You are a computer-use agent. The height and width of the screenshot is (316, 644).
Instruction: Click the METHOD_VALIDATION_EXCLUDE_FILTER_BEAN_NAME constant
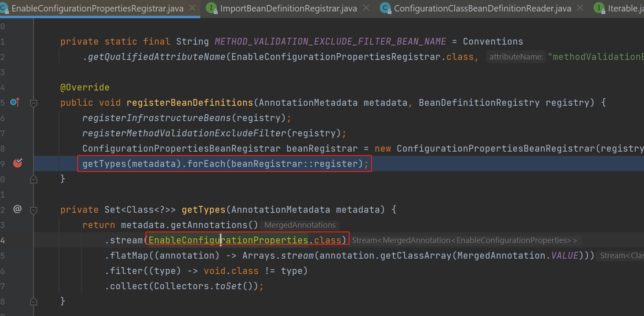330,42
